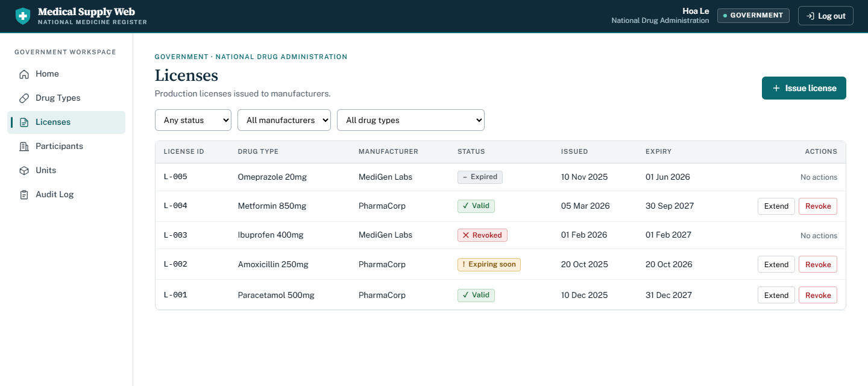Screen dimensions: 868x386
Task: Open the All manufacturers filter dropdown
Action: [x=284, y=120]
